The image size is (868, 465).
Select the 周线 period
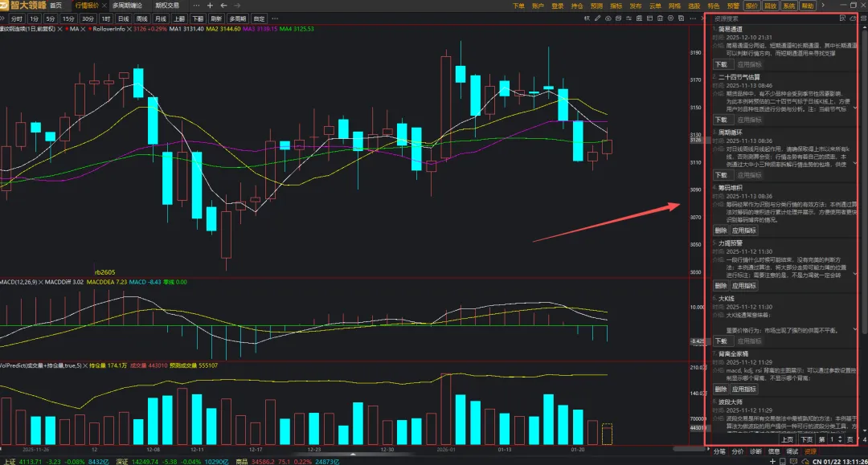tap(141, 18)
